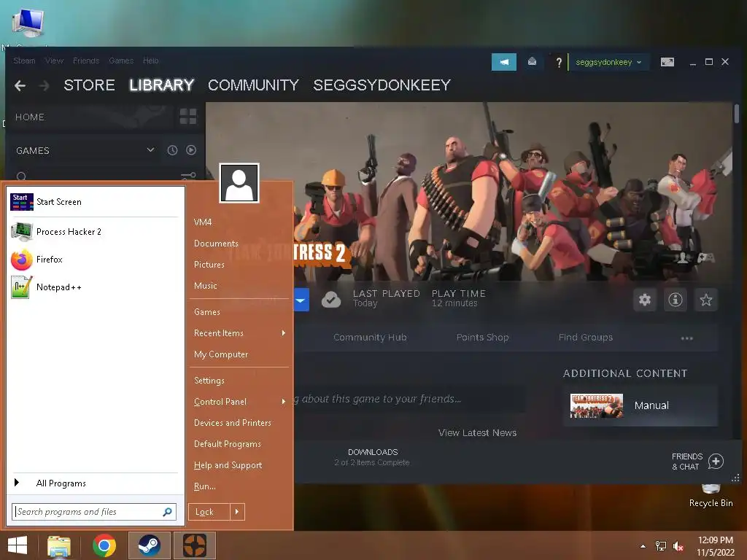Image resolution: width=747 pixels, height=560 pixels.
Task: Open Manual additional content thumbnail
Action: (597, 405)
